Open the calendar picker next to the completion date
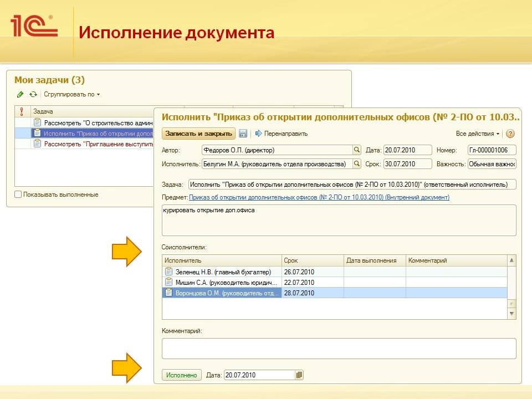 (298, 375)
